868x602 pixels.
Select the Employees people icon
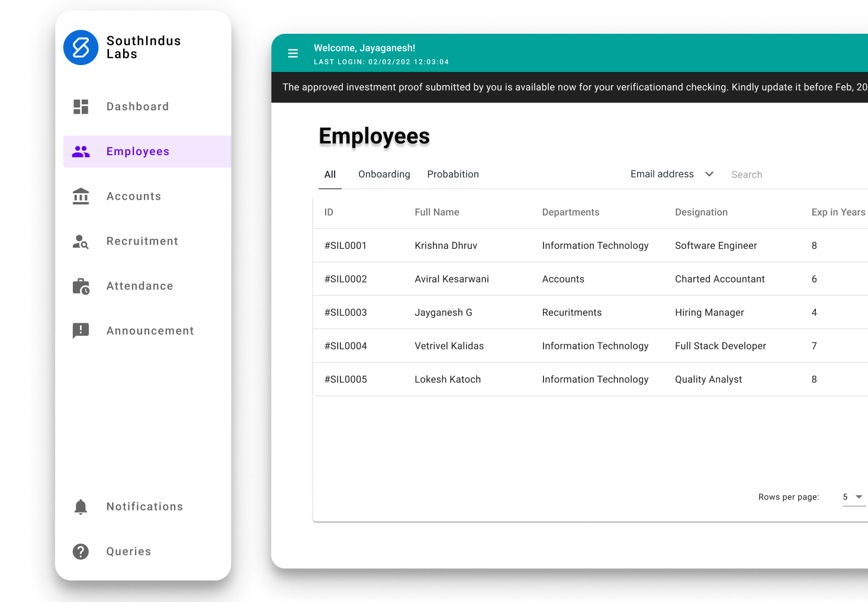[81, 152]
